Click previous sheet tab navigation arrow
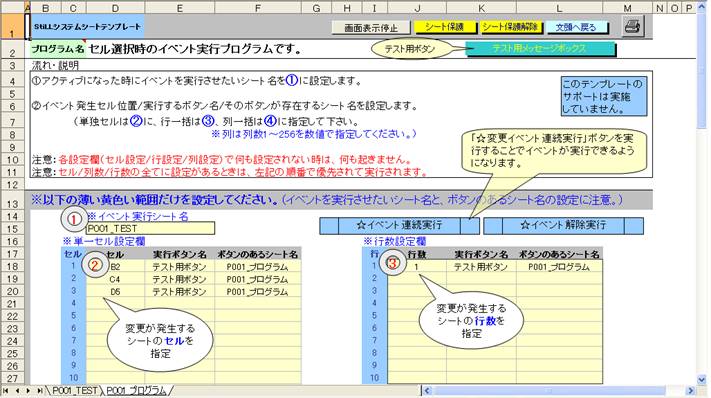 (17, 390)
